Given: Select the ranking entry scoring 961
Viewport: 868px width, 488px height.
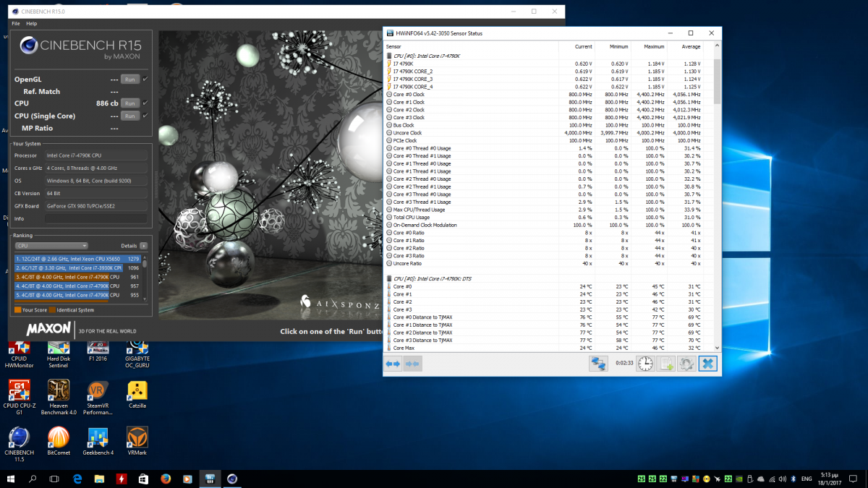Looking at the screenshot, I should [78, 277].
